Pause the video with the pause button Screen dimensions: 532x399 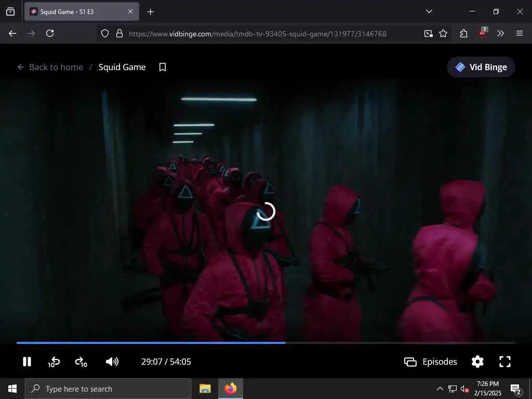[x=27, y=362]
